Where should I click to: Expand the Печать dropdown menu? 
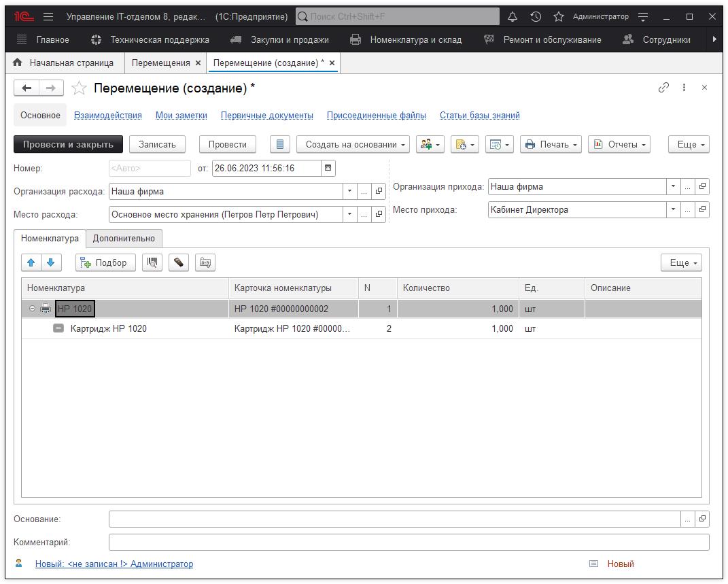coord(551,144)
